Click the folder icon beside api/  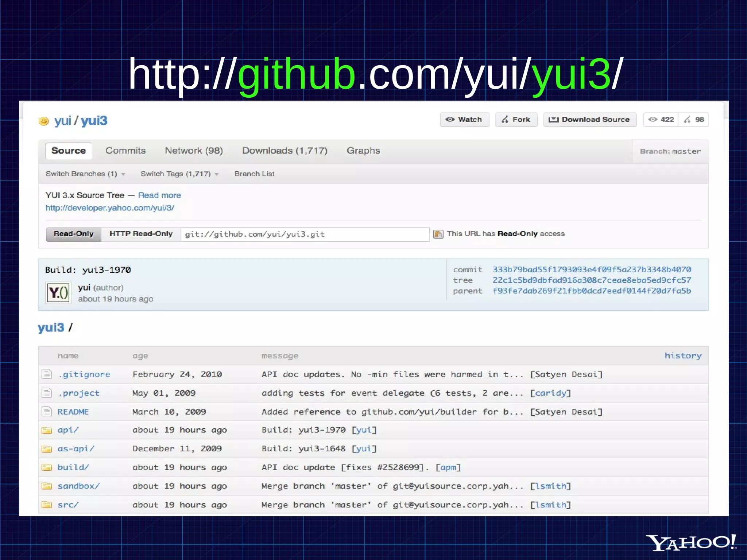[47, 430]
